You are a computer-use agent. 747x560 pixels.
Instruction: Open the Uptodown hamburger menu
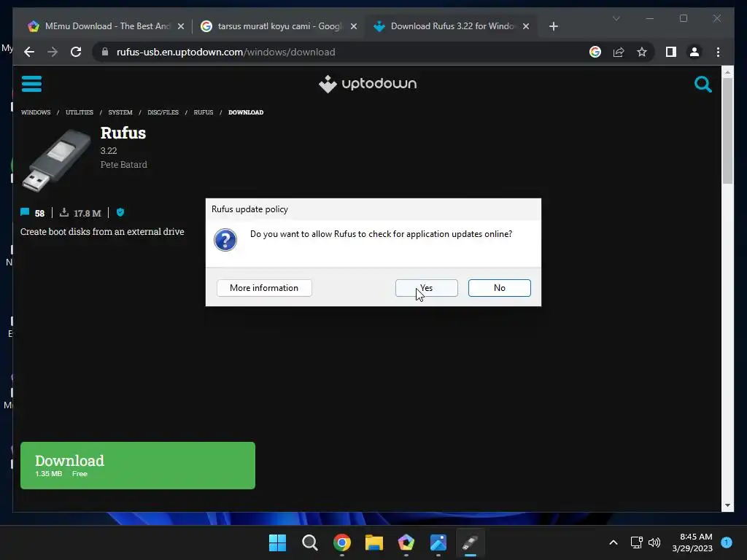[x=31, y=84]
